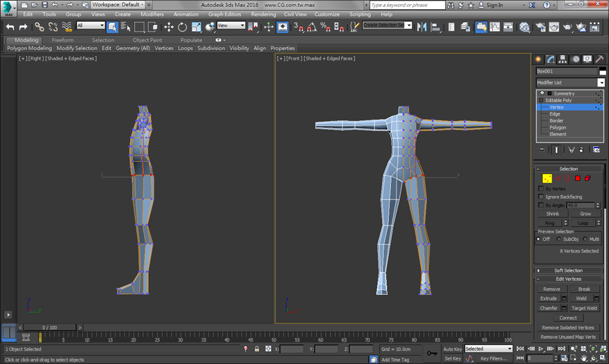Enable the By Vertex checkbox
Viewport: 609px width, 364px height.
(541, 188)
